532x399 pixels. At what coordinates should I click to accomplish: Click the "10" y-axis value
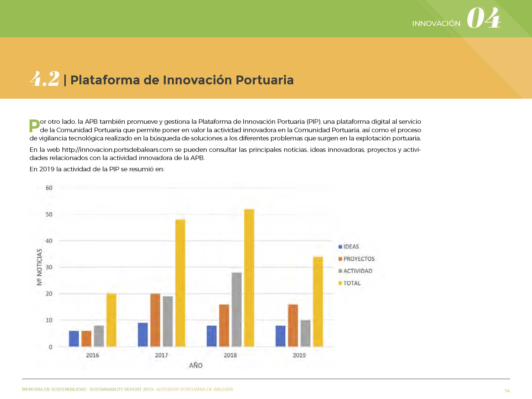point(49,320)
